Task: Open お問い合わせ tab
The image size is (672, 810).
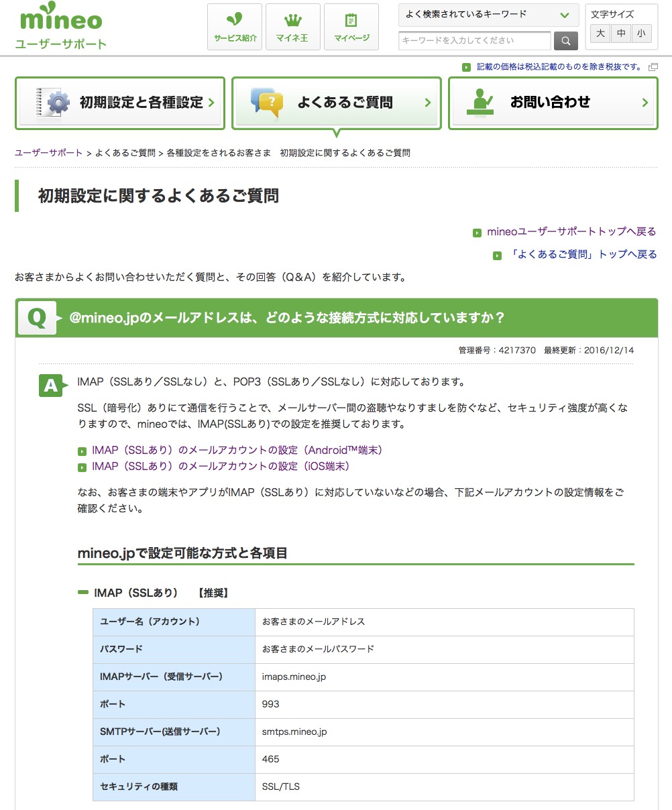Action: tap(553, 103)
